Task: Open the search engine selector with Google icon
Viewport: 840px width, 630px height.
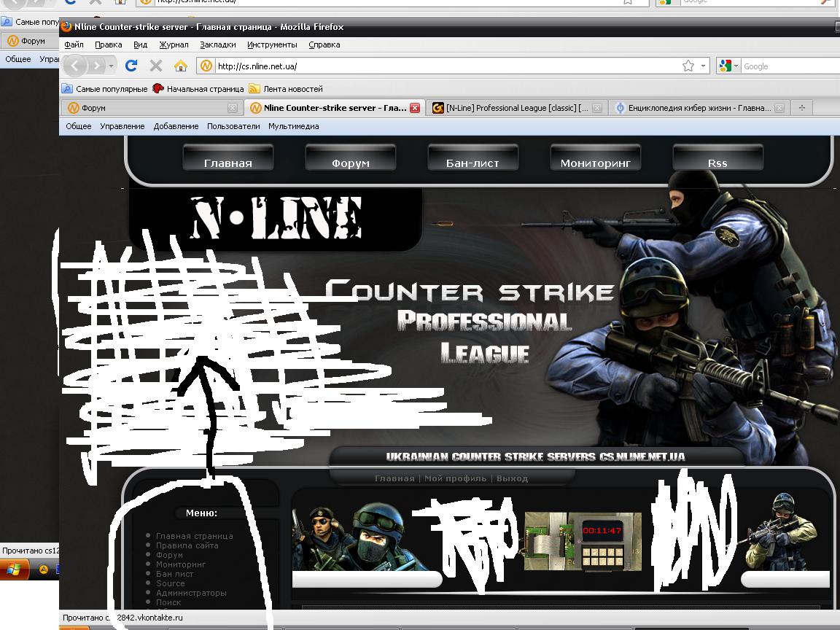Action: pos(728,66)
